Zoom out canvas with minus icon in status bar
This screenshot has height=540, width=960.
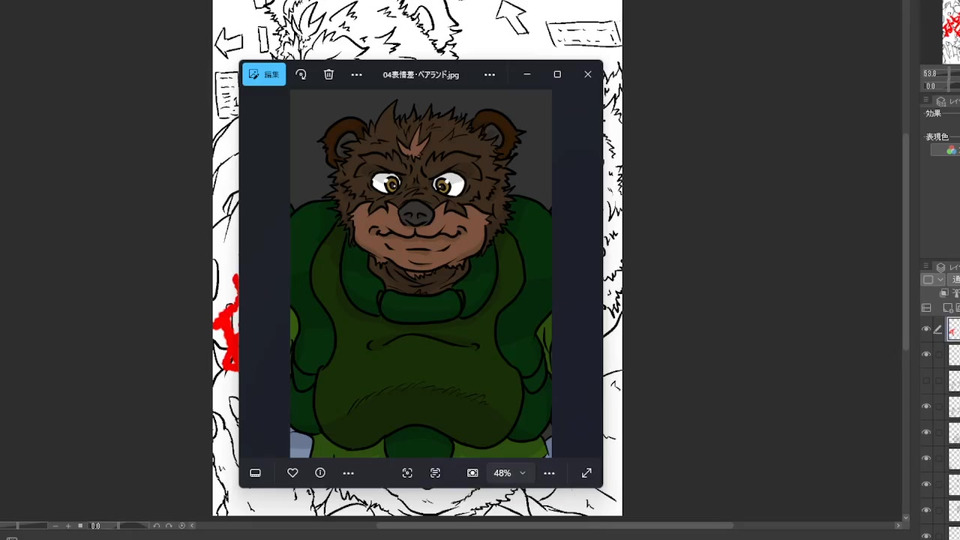(56, 525)
